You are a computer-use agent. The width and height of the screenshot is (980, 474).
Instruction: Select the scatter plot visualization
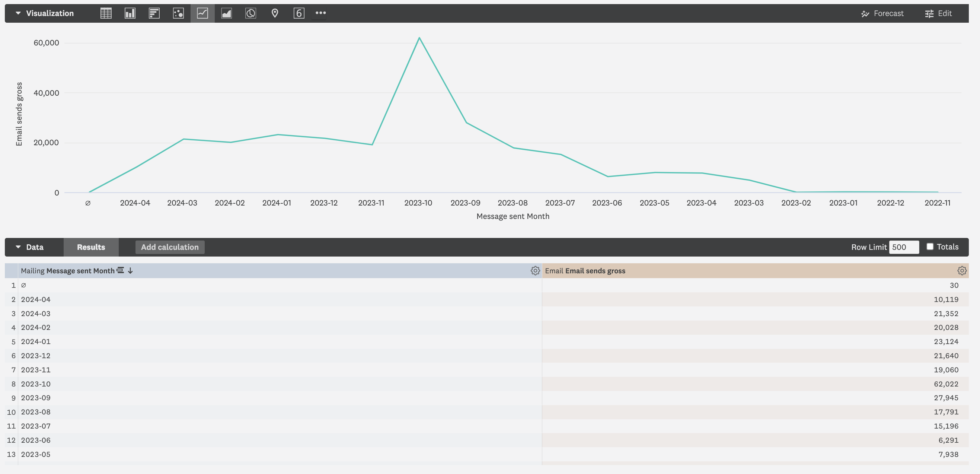click(x=178, y=13)
